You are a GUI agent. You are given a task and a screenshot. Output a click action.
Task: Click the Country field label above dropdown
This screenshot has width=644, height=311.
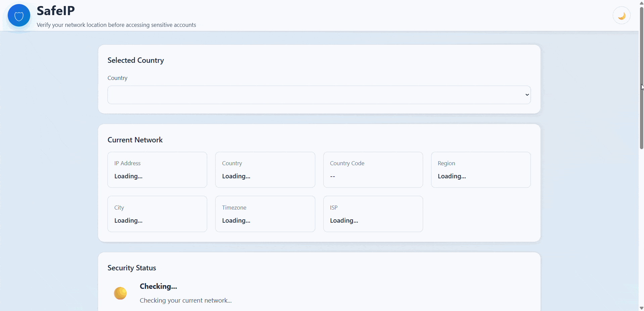click(x=117, y=78)
